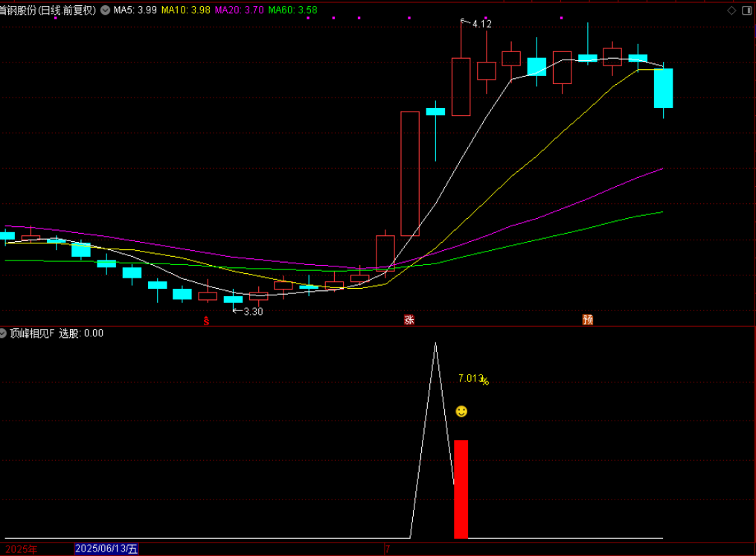Click the red $ marker icon
Viewport: 756px width, 556px height.
pyautogui.click(x=207, y=322)
